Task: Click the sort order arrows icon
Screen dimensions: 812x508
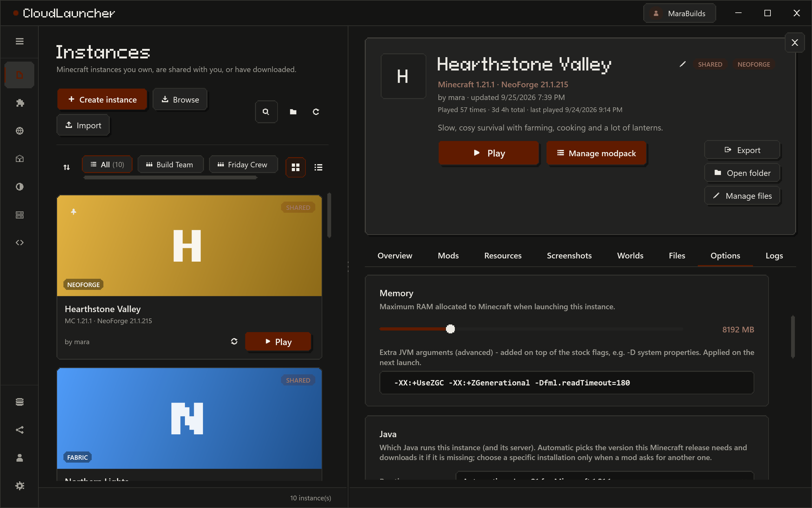Action: pos(66,167)
